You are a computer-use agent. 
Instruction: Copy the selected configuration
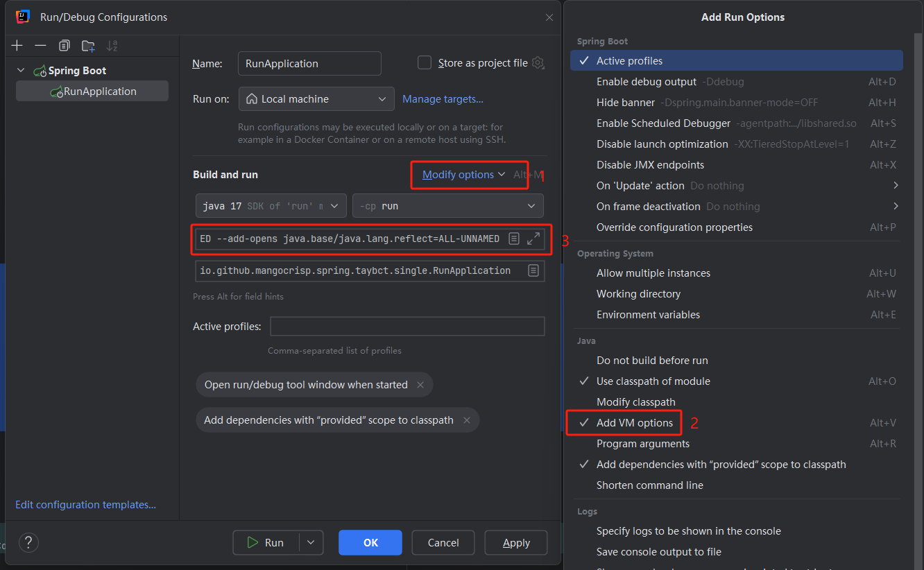[64, 46]
